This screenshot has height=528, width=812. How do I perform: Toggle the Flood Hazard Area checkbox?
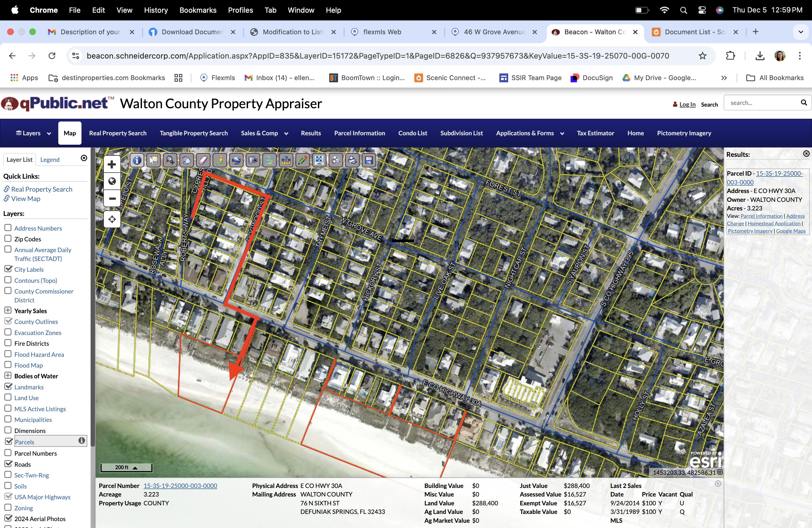8,353
